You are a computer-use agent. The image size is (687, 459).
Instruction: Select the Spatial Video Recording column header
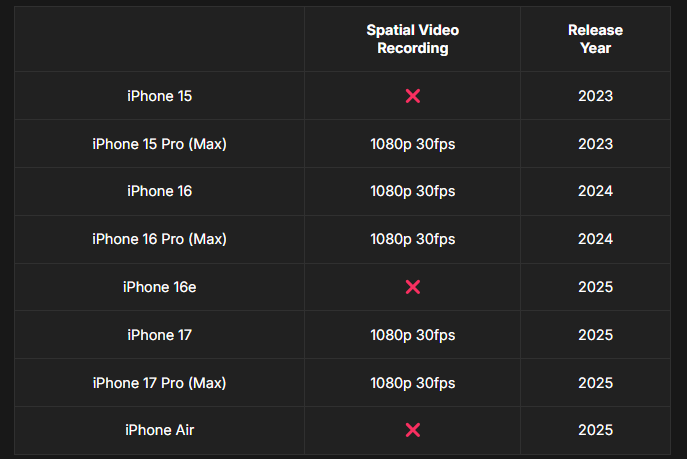pyautogui.click(x=412, y=39)
